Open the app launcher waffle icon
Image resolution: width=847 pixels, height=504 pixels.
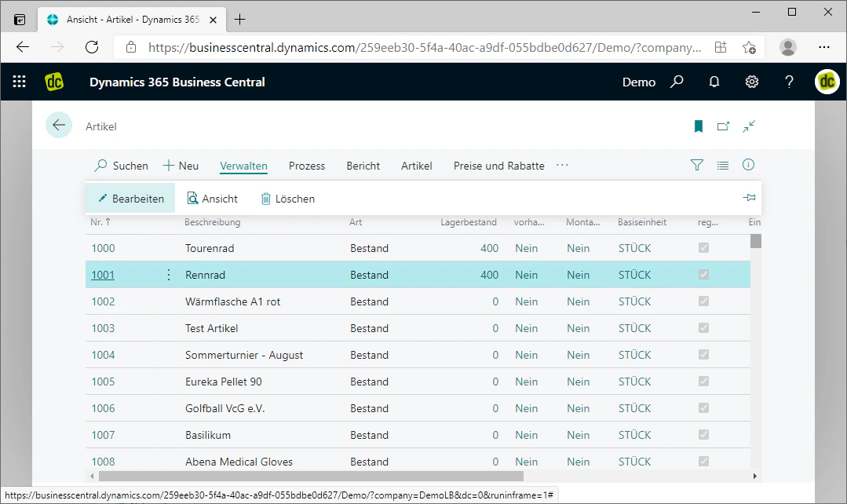pos(20,82)
